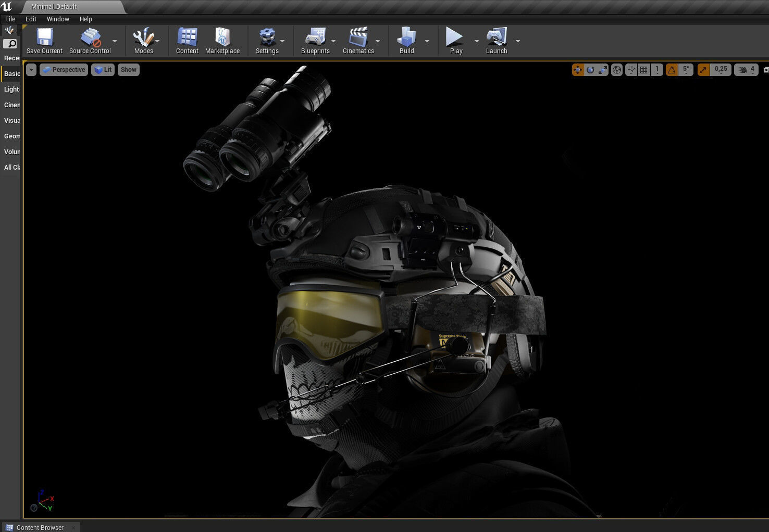Expand the Modes dropdown arrow
This screenshot has width=769, height=532.
pos(157,41)
